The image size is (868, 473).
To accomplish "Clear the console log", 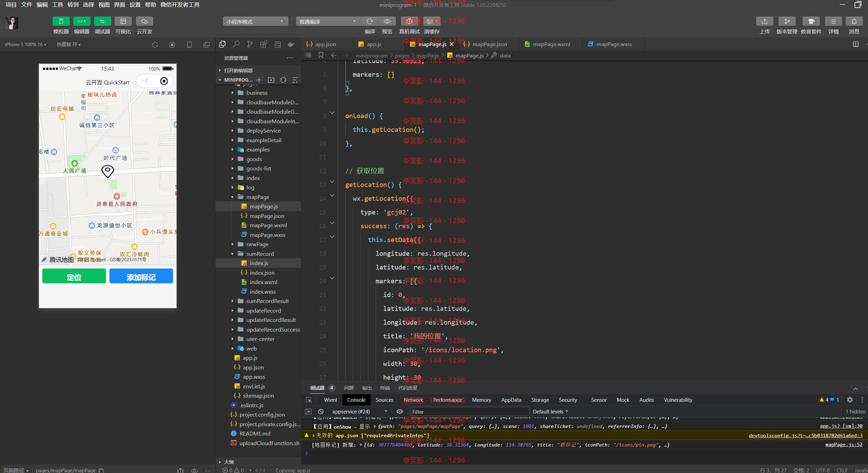I will click(321, 411).
